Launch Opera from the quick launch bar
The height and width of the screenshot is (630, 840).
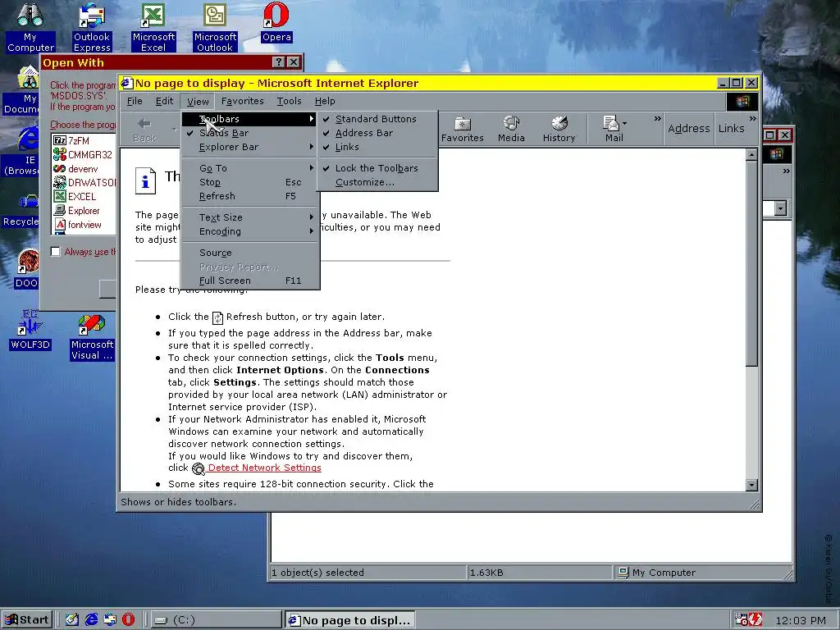[128, 619]
